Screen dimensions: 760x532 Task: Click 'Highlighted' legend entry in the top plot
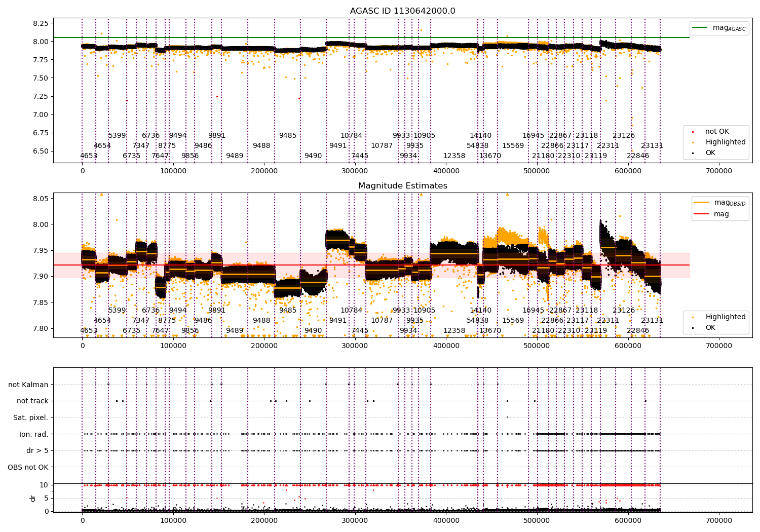pyautogui.click(x=719, y=142)
